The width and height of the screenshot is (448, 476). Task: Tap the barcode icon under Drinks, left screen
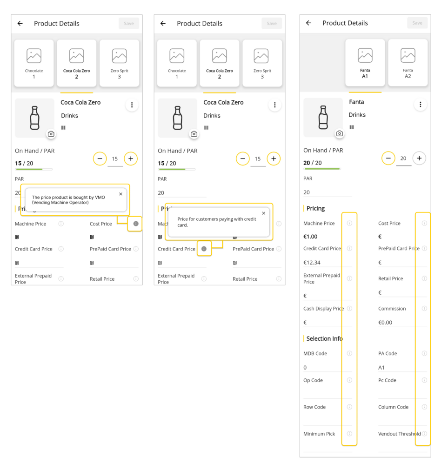pos(63,127)
